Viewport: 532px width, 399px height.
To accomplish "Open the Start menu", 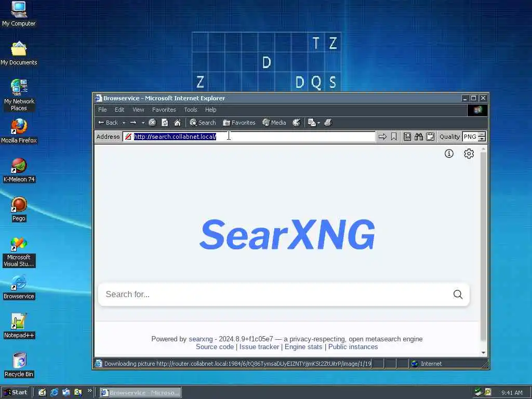I will click(16, 393).
